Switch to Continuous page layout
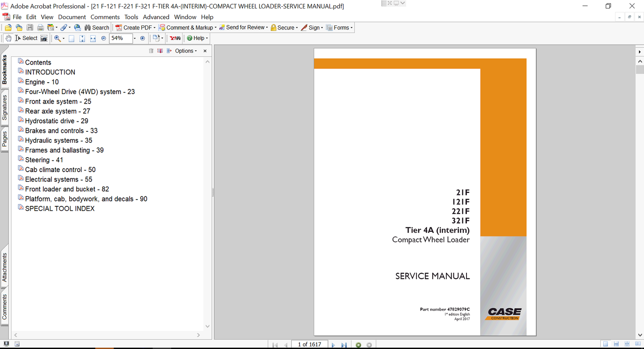The height and width of the screenshot is (349, 644). pos(616,344)
